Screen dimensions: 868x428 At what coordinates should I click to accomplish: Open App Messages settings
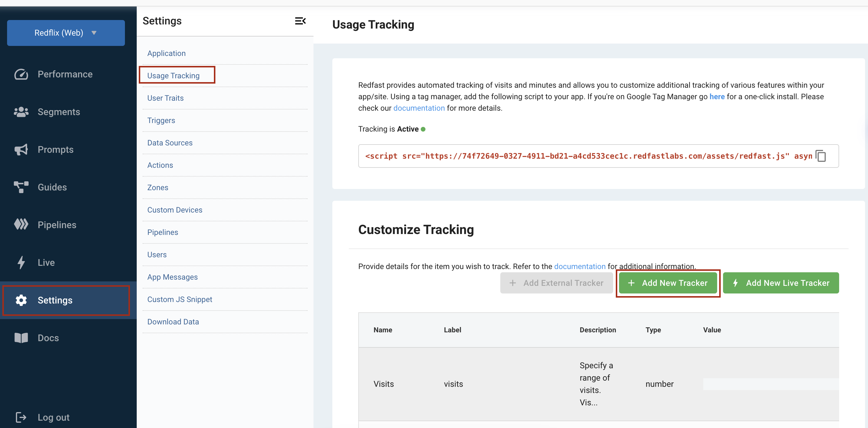coord(173,277)
